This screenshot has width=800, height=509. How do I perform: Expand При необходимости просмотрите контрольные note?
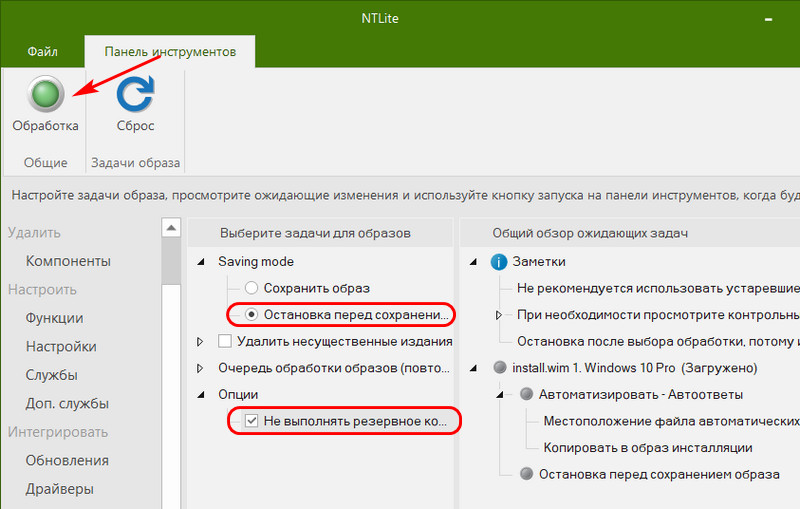click(499, 315)
